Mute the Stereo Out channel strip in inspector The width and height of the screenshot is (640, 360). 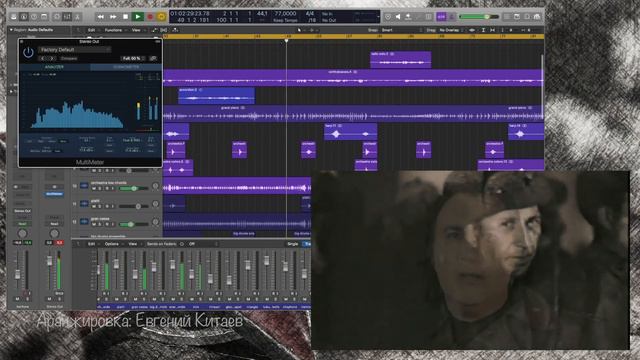click(x=49, y=299)
